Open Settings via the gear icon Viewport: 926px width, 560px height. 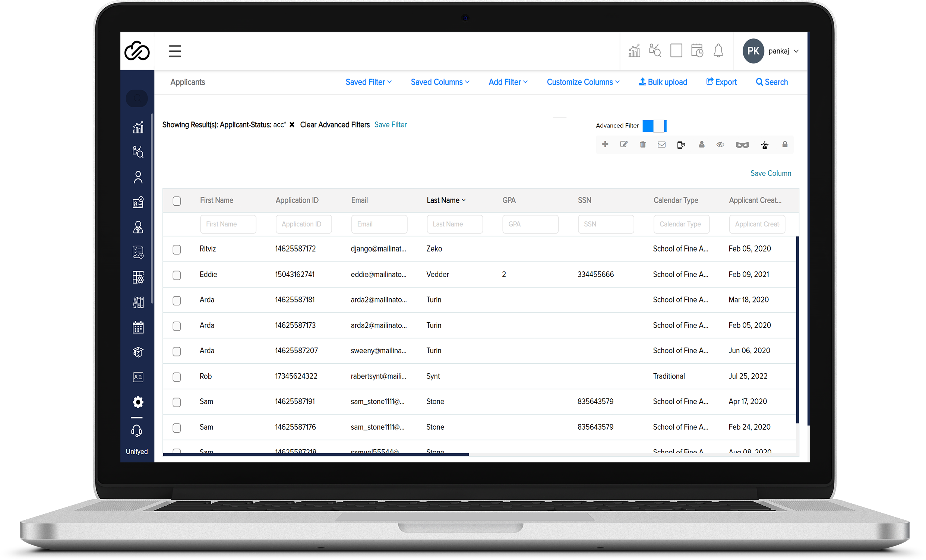tap(138, 402)
